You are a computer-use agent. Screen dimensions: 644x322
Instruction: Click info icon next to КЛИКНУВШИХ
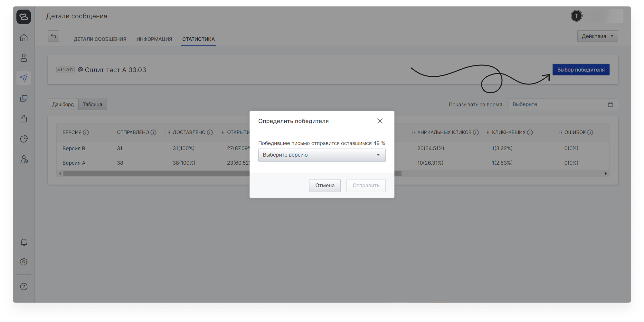point(530,132)
